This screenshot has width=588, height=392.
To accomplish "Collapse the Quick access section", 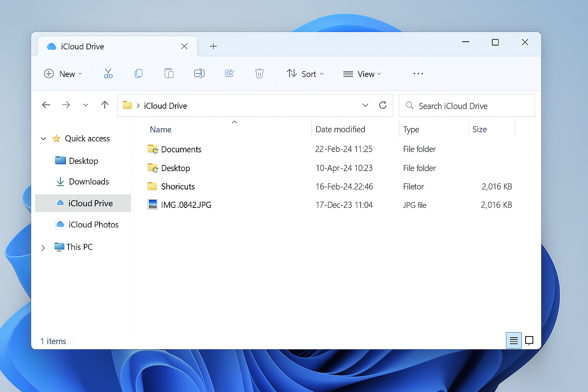I will point(43,139).
